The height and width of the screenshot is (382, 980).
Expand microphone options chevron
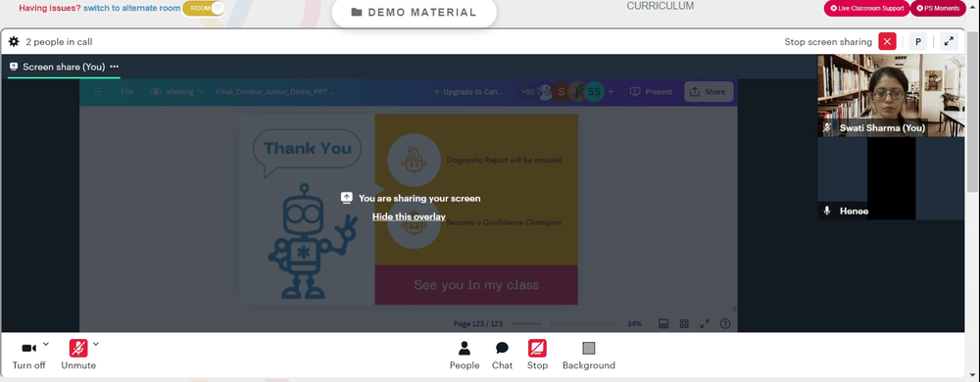tap(96, 344)
